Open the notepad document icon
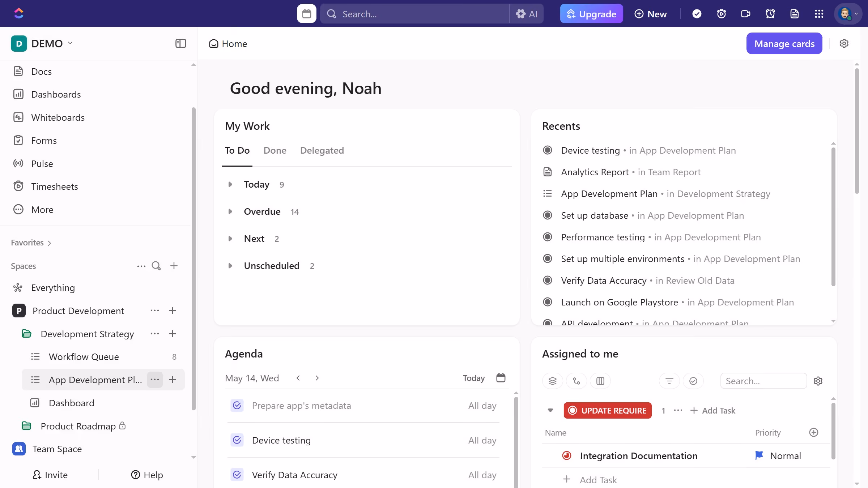 tap(794, 14)
